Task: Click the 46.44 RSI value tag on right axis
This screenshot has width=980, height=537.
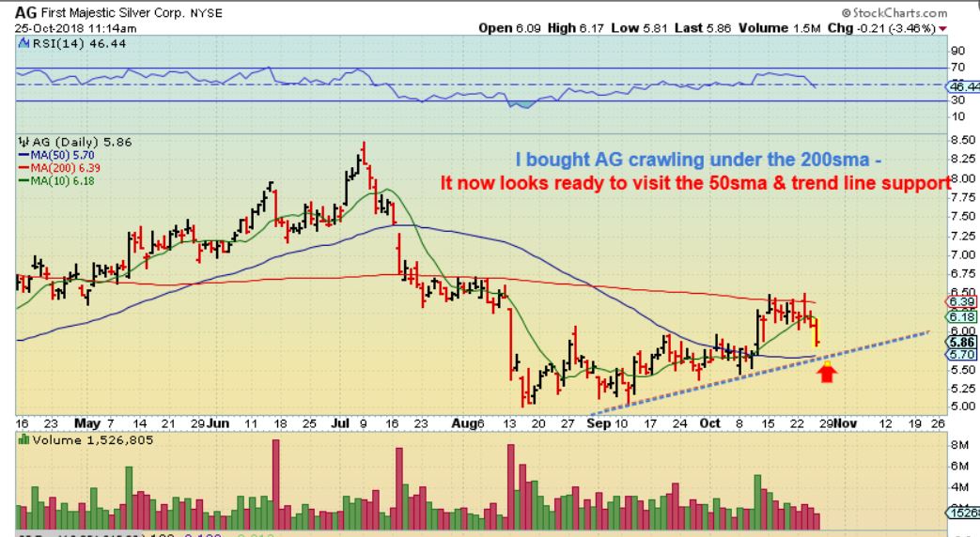Action: [964, 86]
